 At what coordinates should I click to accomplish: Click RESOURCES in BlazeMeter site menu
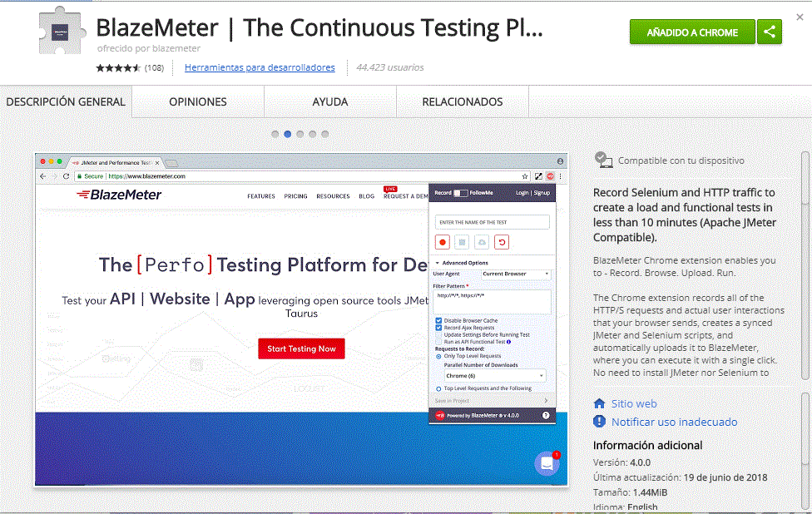(x=333, y=196)
